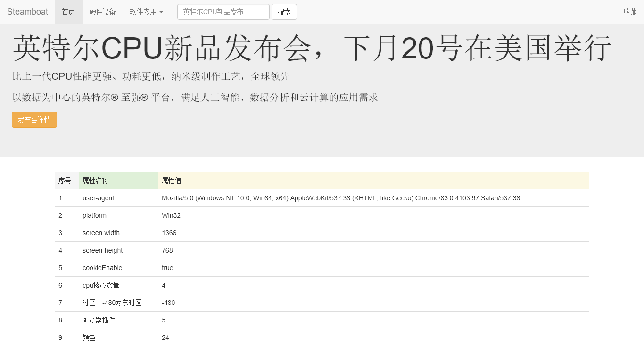Screen dimensions: 644x362
Task: Click the Steamboat brand link
Action: [x=27, y=12]
